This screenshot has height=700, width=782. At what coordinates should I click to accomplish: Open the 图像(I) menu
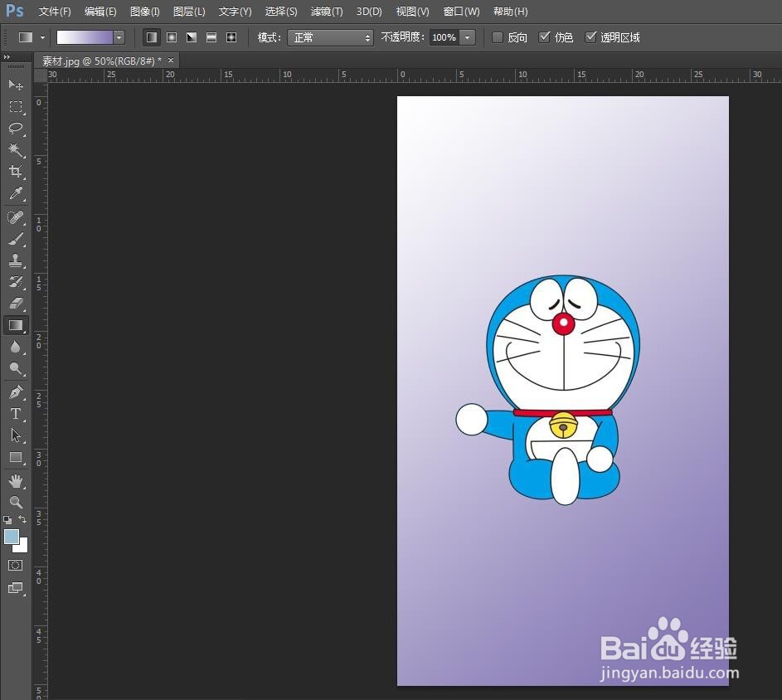[x=144, y=12]
